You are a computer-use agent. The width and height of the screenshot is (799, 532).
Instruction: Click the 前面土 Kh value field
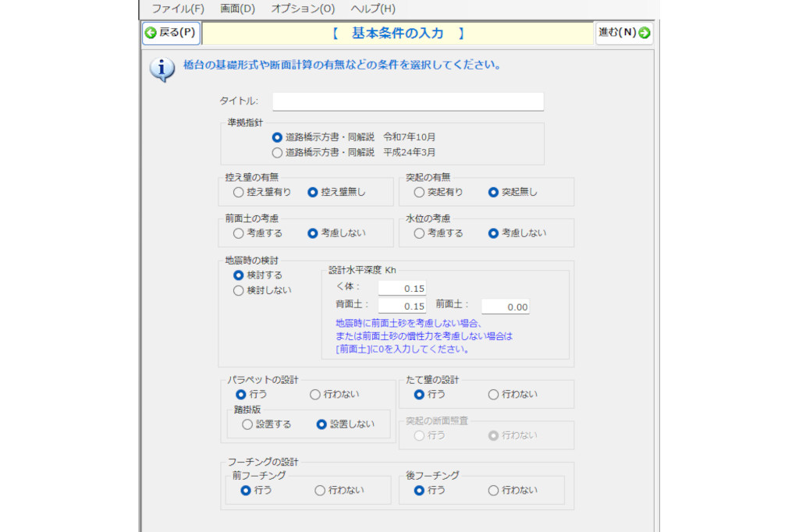click(x=505, y=307)
